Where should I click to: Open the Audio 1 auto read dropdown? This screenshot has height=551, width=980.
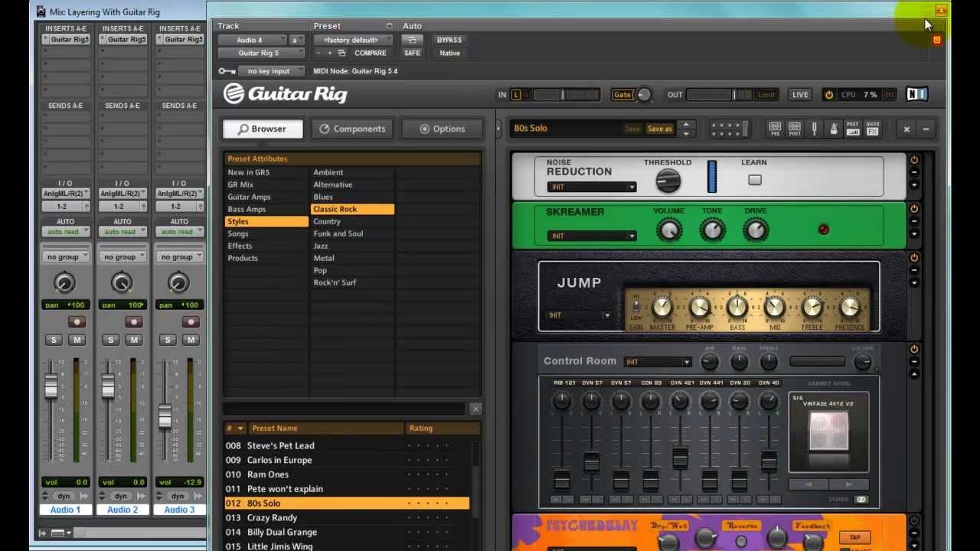65,232
